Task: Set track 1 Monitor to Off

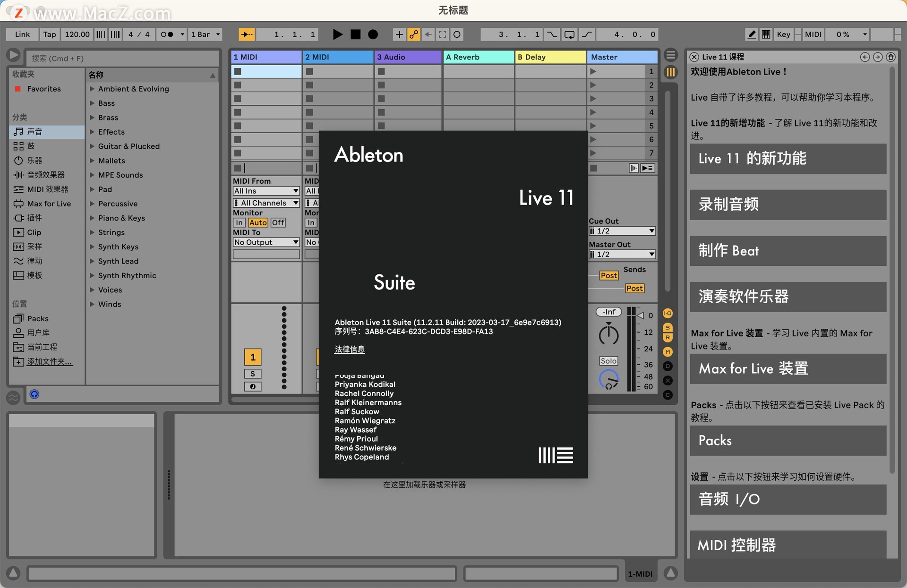Action: (278, 222)
